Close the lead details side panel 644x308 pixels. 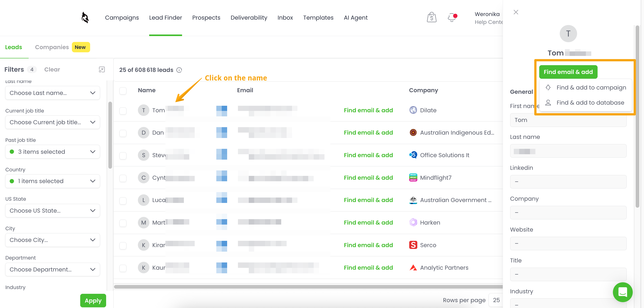(516, 12)
